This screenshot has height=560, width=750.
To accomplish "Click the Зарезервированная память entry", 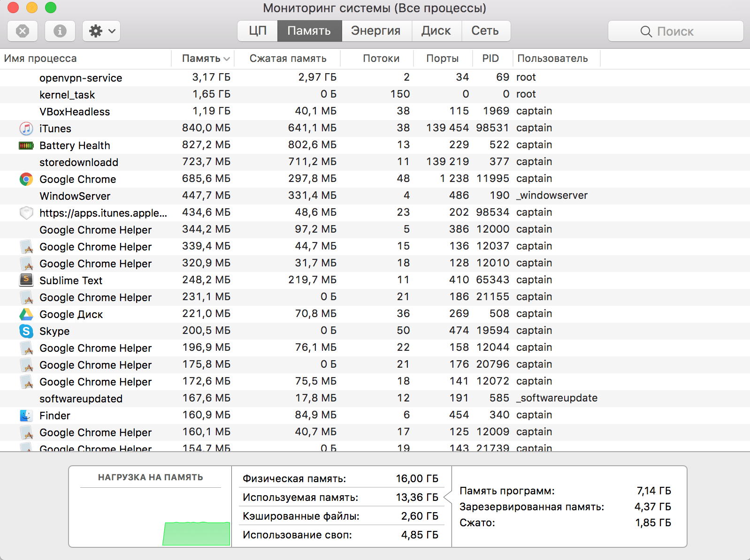I will (x=565, y=507).
